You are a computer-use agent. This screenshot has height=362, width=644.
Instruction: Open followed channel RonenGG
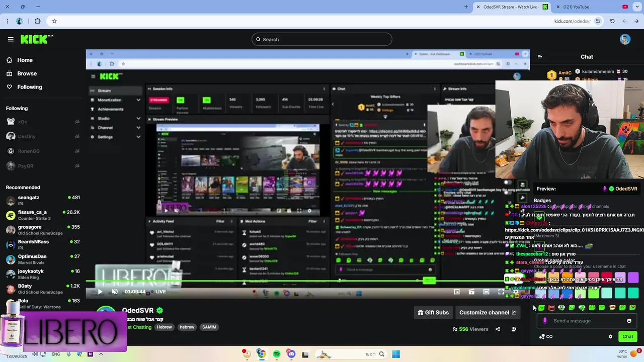pos(43,151)
